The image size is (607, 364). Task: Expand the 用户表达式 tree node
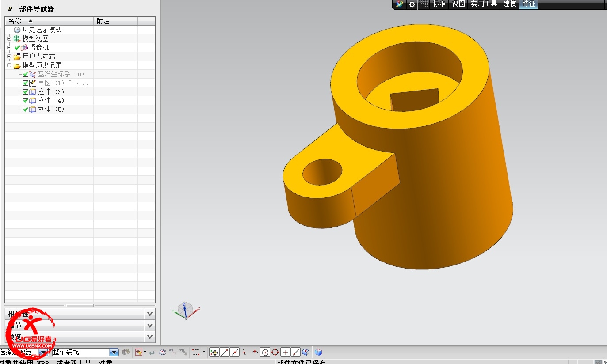coord(9,56)
